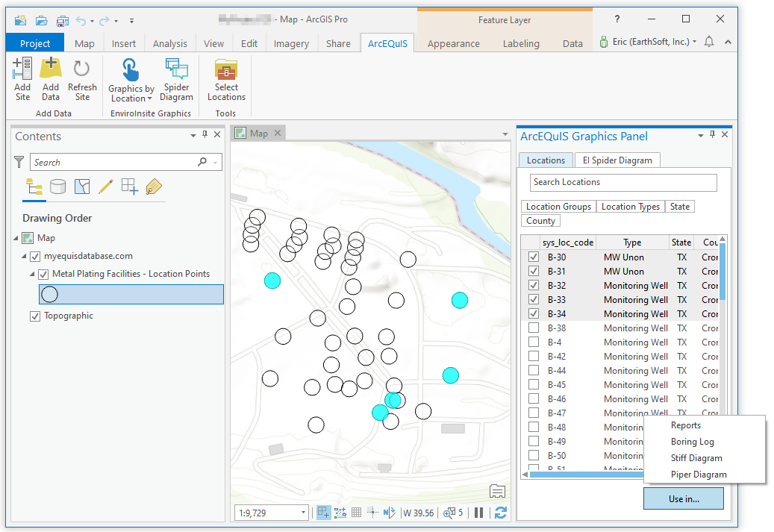Click the Search Locations field
774x532 pixels.
623,182
